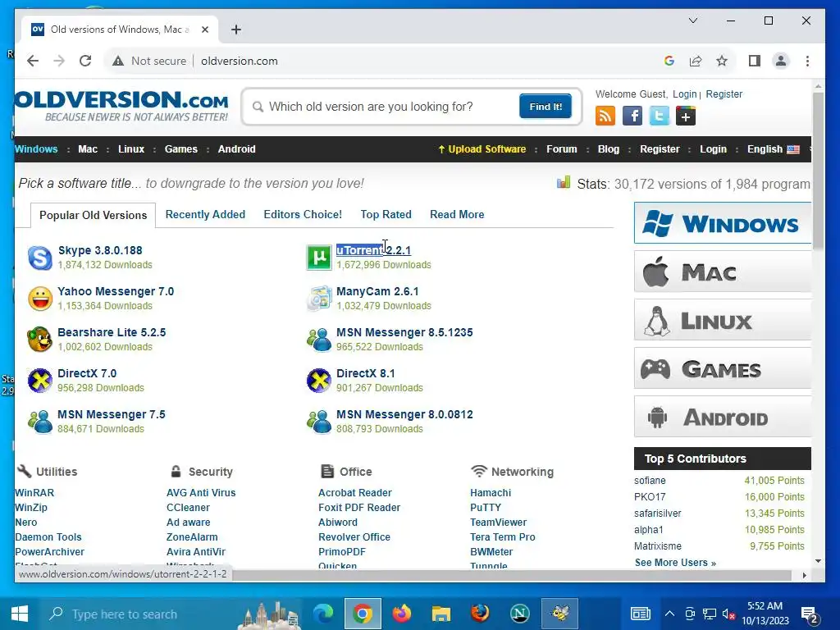This screenshot has height=630, width=840.
Task: Open the Google Plus icon
Action: [686, 116]
